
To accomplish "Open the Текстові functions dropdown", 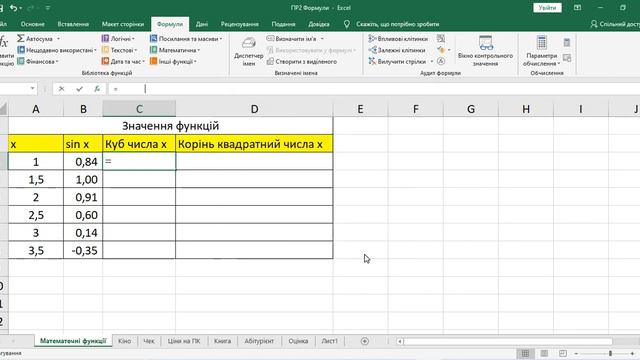I will (119, 50).
